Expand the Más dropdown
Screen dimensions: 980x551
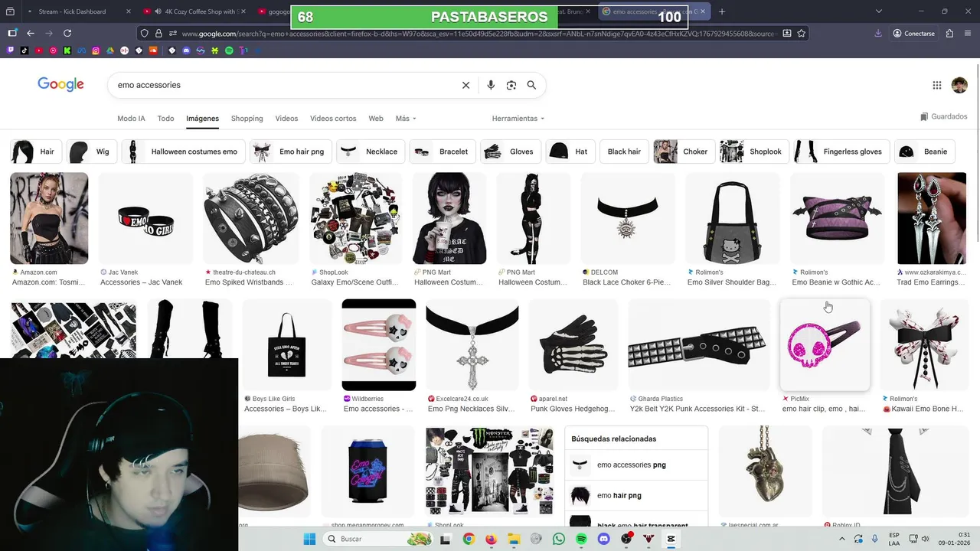[x=406, y=119]
